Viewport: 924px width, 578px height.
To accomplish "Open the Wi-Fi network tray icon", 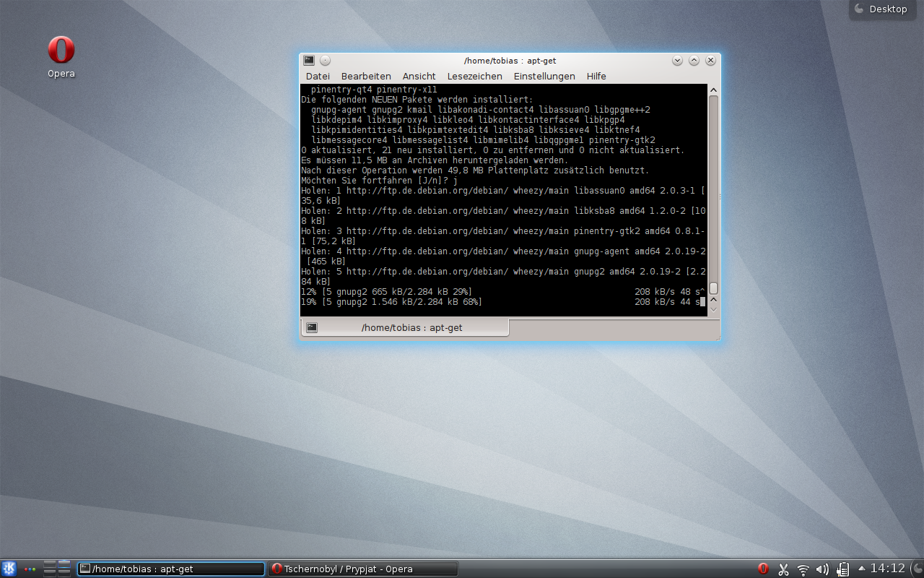I will [803, 569].
